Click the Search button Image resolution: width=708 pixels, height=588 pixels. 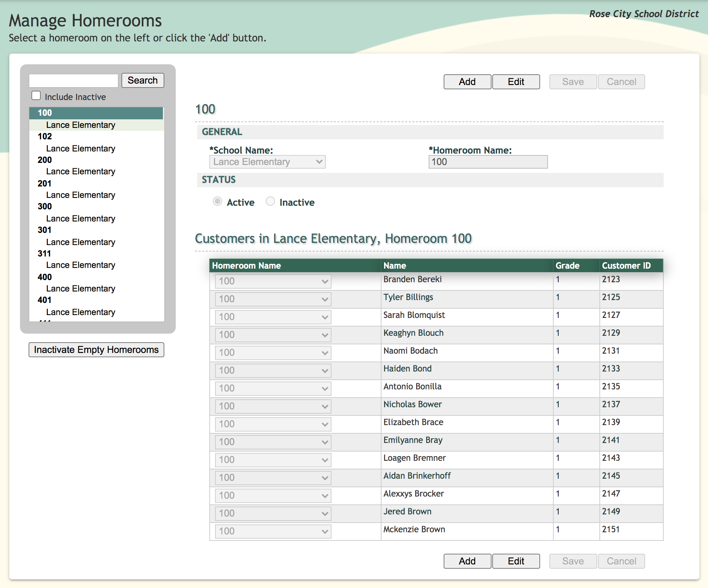tap(143, 80)
